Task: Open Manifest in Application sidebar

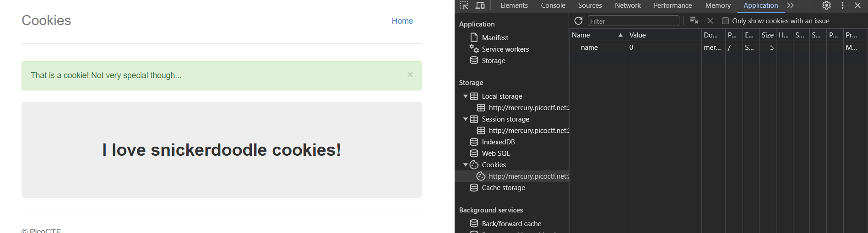Action: 495,38
